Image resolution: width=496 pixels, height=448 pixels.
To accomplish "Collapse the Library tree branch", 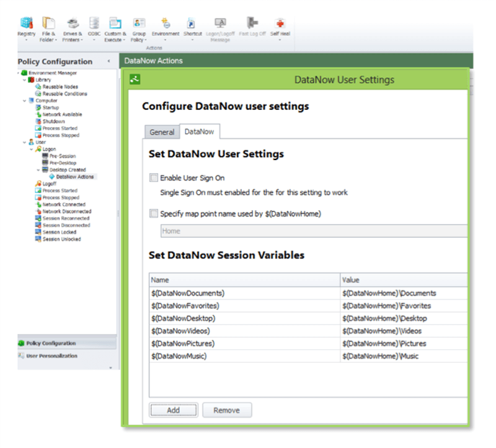I will tap(25, 80).
